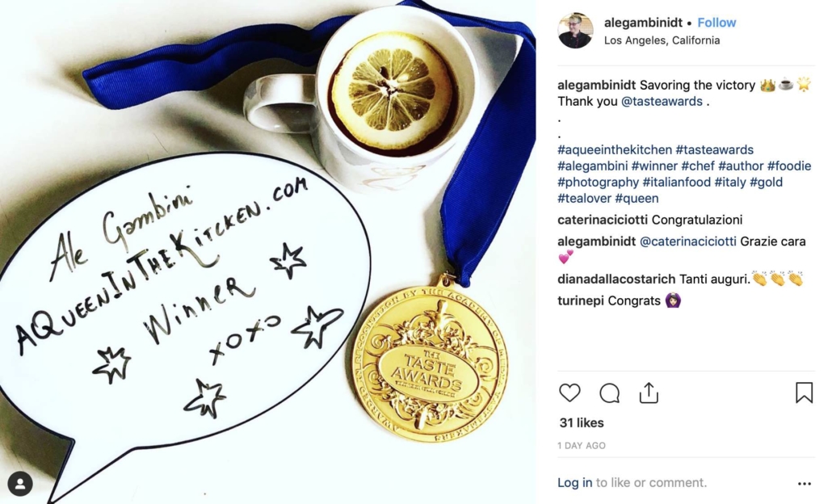Open alegambinidt profile avatar
832x504 pixels.
[x=575, y=31]
